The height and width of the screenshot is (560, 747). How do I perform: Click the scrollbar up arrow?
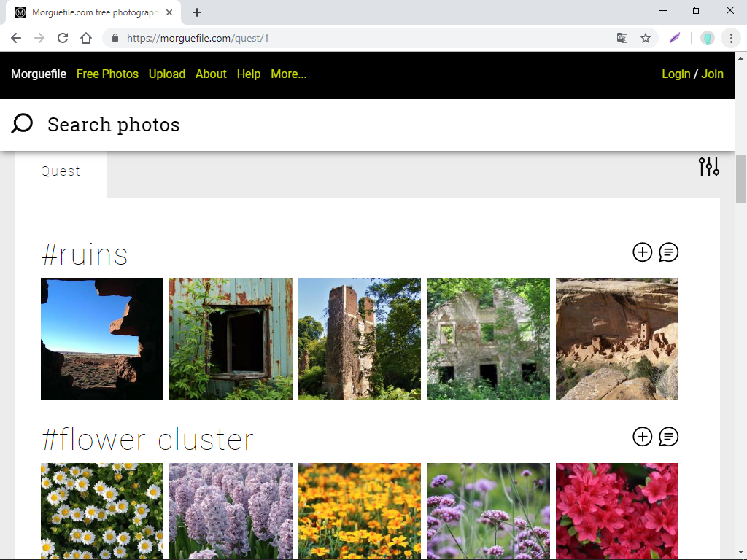tap(741, 58)
